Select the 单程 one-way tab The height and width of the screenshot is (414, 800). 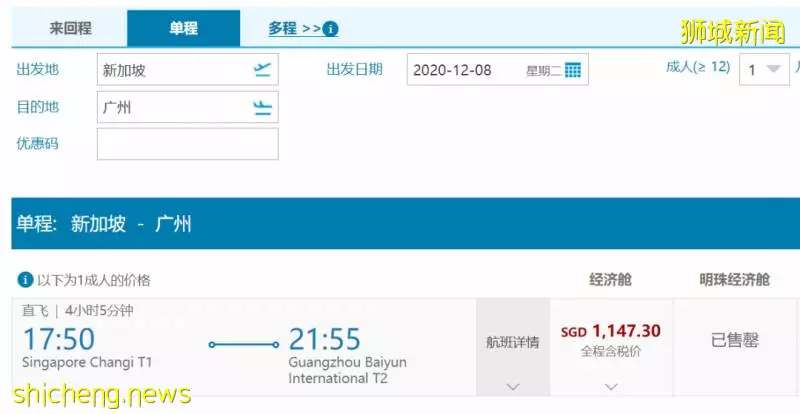click(x=184, y=29)
